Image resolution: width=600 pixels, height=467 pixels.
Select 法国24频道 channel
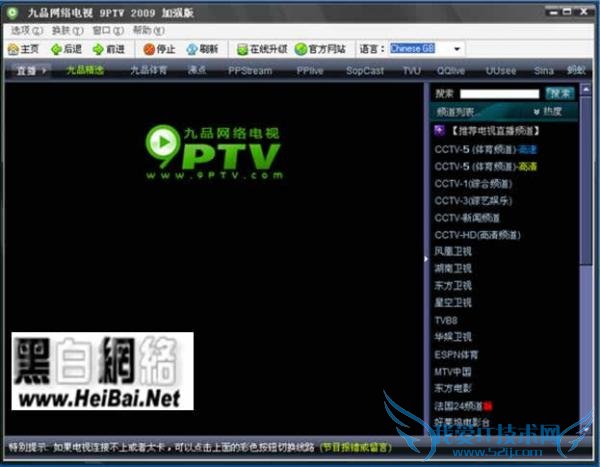pos(463,406)
